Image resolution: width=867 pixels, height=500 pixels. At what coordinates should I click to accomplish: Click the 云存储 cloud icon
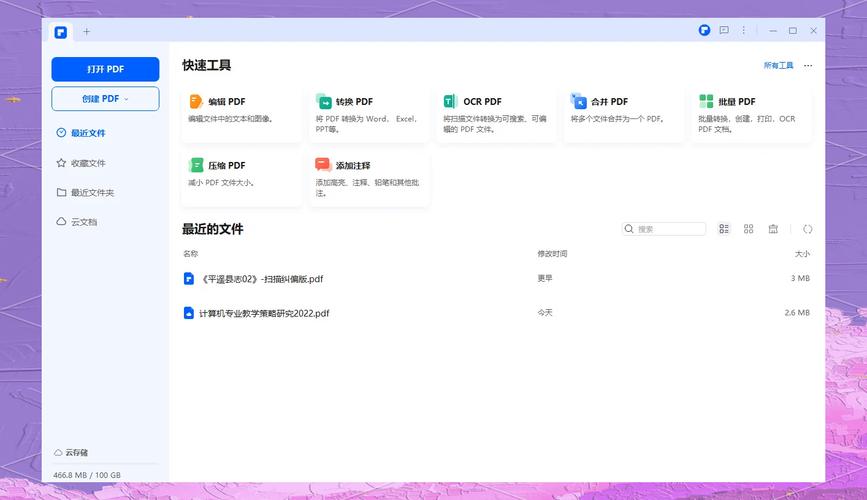[58, 452]
